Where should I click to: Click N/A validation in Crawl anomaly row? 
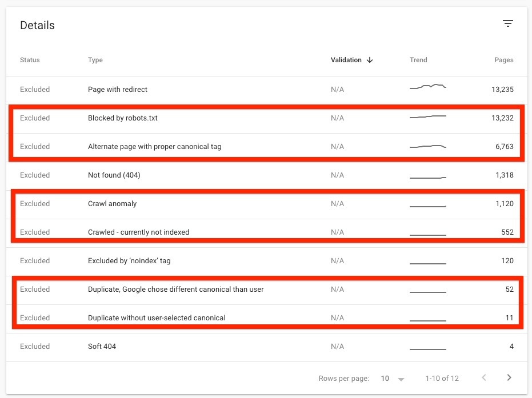point(337,204)
